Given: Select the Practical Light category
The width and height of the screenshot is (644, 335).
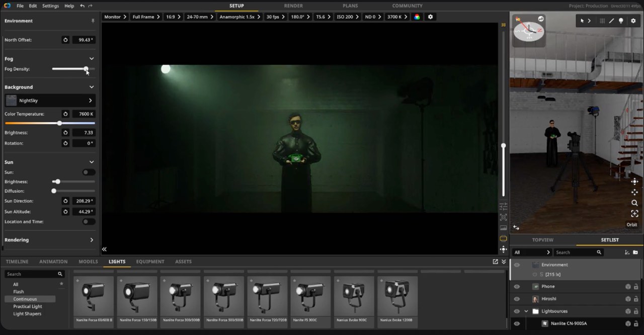Looking at the screenshot, I should (x=28, y=306).
